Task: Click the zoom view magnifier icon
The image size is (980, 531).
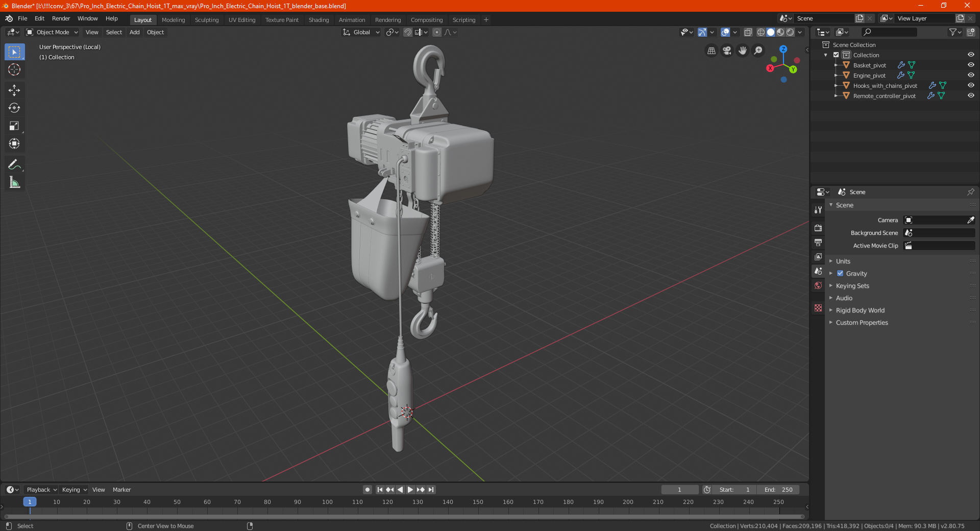Action: pyautogui.click(x=758, y=51)
